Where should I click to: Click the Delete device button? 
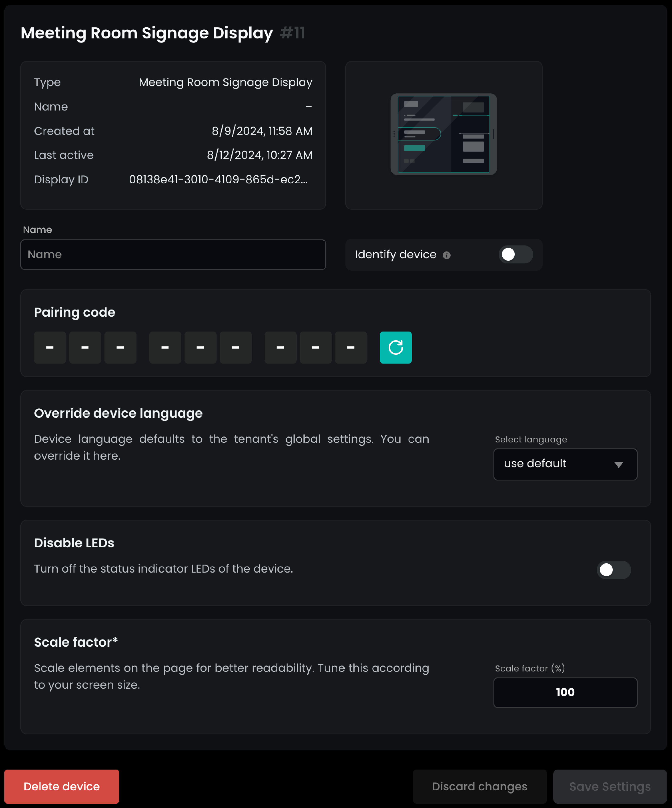coord(62,786)
